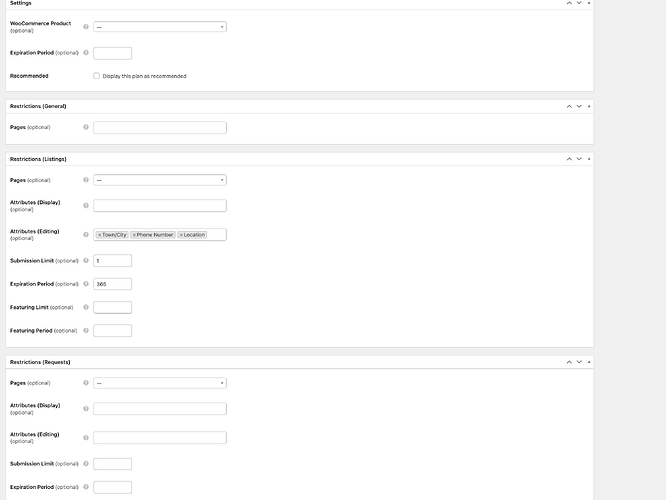This screenshot has height=500, width=666.
Task: Open Pages dropdown in Restrictions (Requests)
Action: coord(160,383)
